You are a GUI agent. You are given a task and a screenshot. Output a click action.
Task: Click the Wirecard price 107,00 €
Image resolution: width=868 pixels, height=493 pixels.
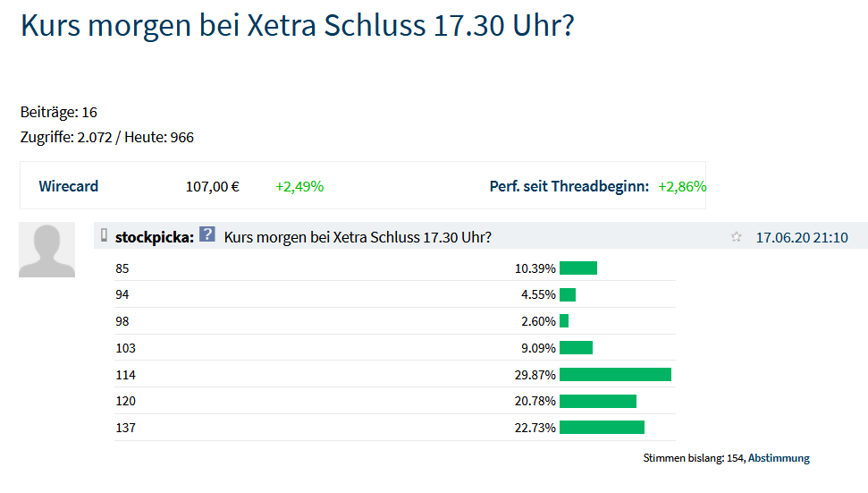pos(212,186)
